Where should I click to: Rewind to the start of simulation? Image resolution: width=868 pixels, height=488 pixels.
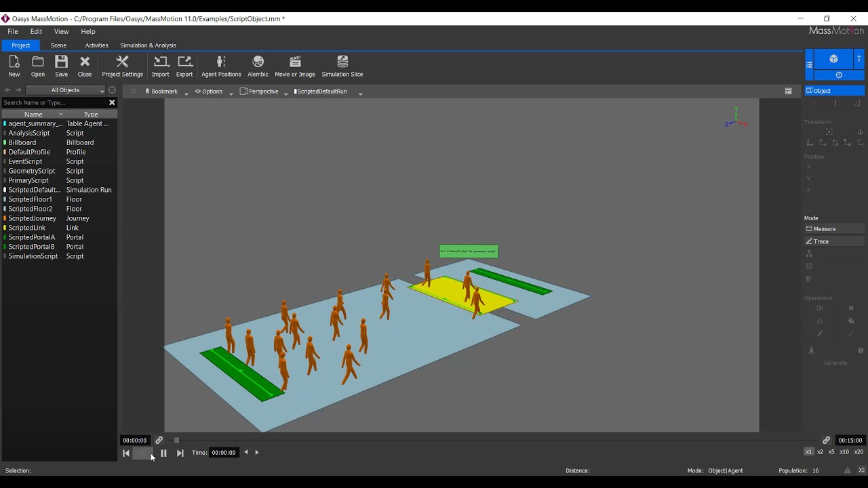click(126, 453)
